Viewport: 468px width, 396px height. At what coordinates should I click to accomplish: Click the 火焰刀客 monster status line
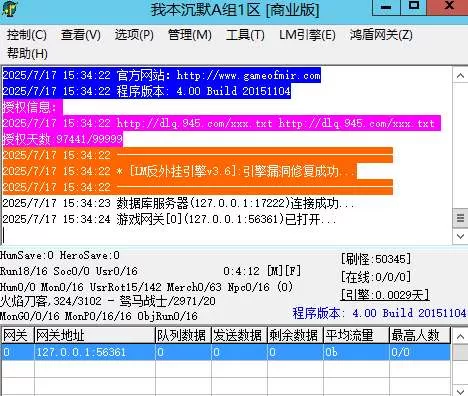pos(108,301)
